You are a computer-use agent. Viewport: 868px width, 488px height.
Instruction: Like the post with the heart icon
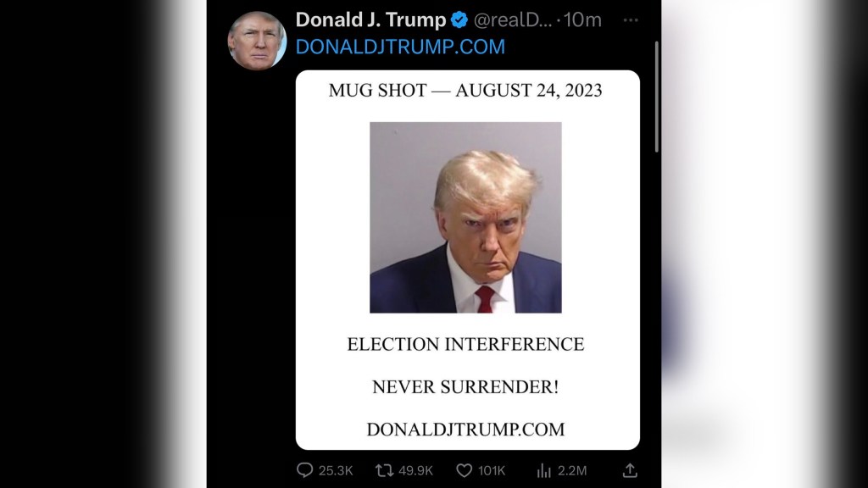click(x=464, y=470)
